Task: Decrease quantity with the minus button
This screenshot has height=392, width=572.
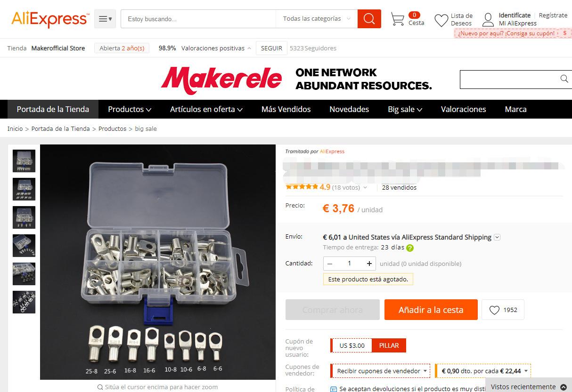Action: coord(330,264)
